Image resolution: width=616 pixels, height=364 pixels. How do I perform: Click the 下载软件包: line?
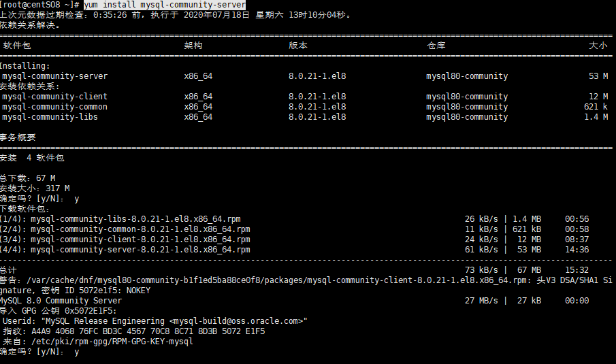pos(25,209)
